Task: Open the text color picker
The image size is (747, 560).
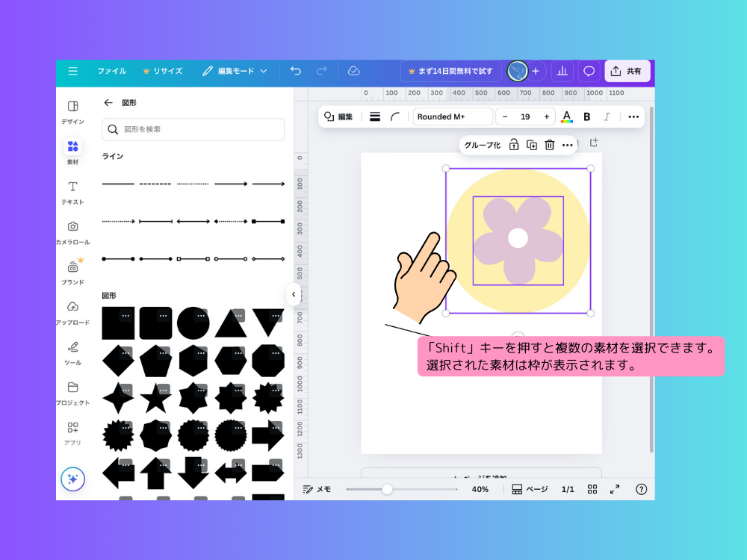Action: click(x=567, y=116)
